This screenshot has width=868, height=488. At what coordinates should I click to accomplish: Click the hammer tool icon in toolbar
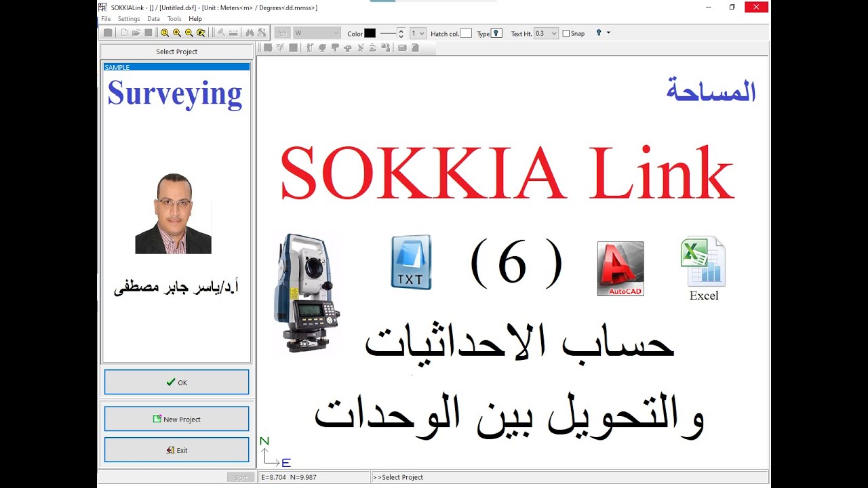coord(221,33)
